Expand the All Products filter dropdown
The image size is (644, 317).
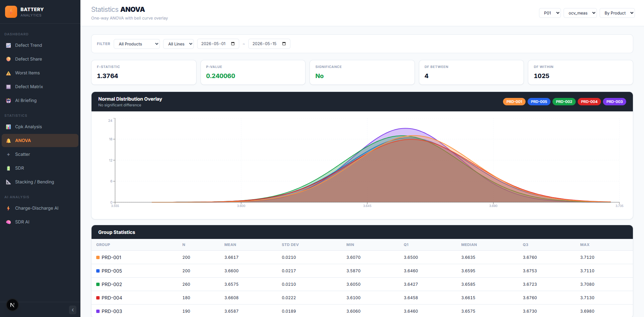point(137,44)
